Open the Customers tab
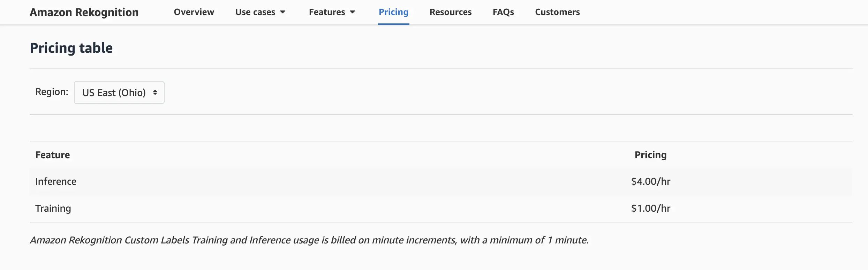The height and width of the screenshot is (270, 868). tap(557, 12)
